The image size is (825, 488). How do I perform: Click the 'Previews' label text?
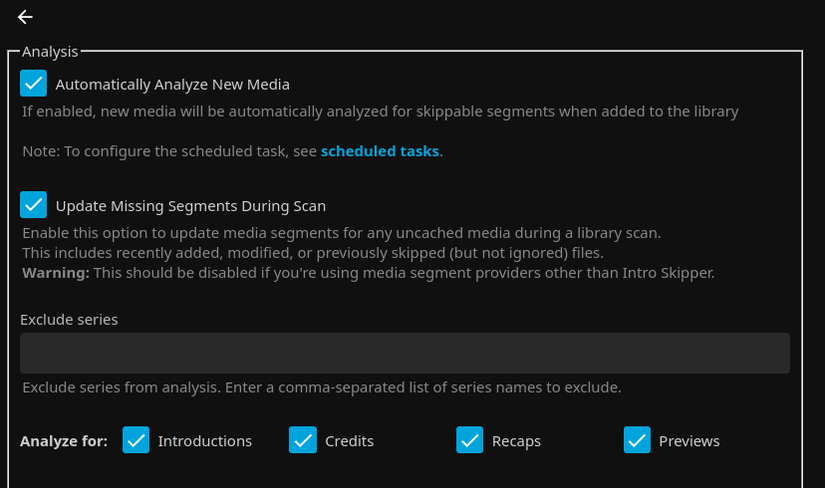(688, 441)
